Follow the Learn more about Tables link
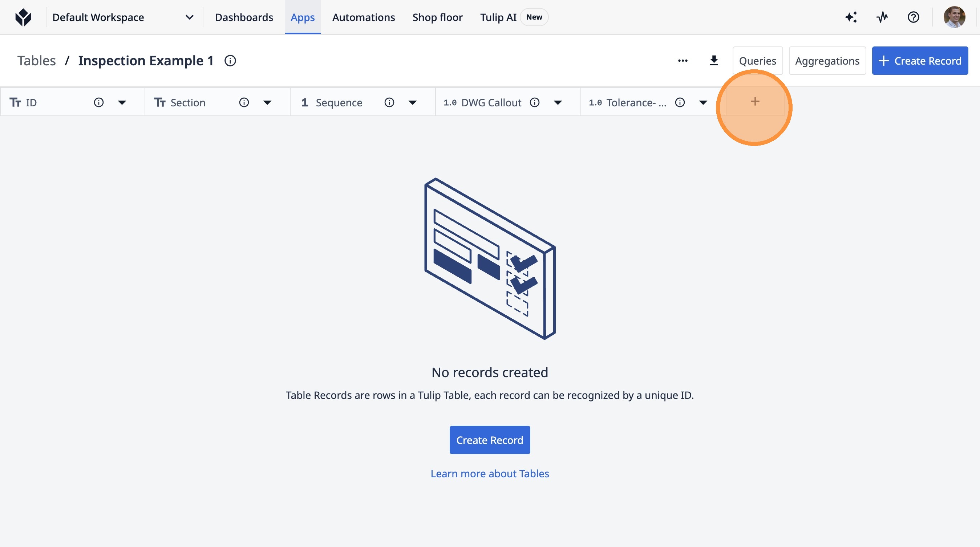Image resolution: width=980 pixels, height=547 pixels. point(490,473)
